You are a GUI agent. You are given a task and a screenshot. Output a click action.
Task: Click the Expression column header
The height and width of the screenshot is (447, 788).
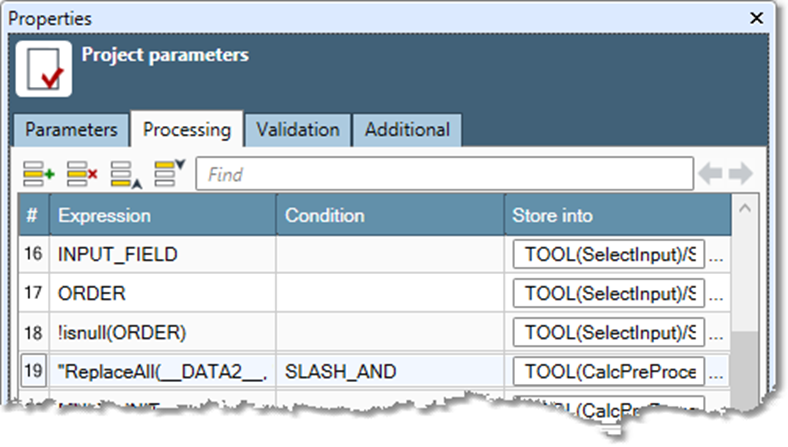point(162,215)
